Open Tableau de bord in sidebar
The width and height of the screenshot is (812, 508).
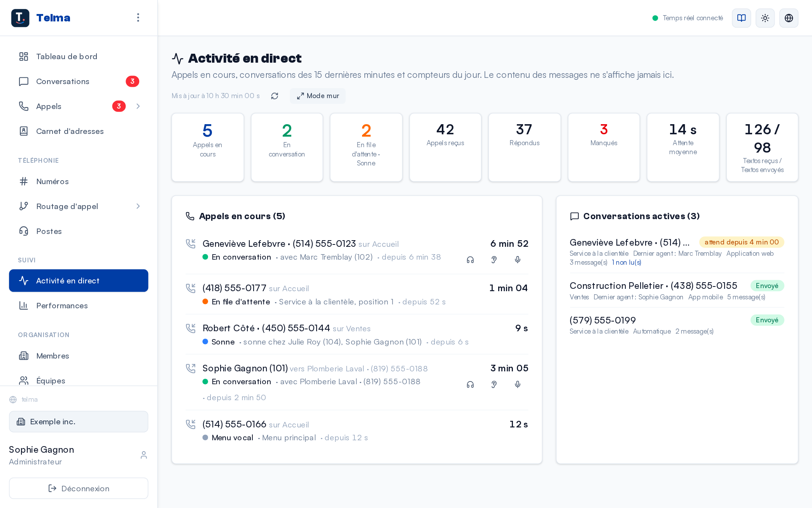[x=79, y=56]
